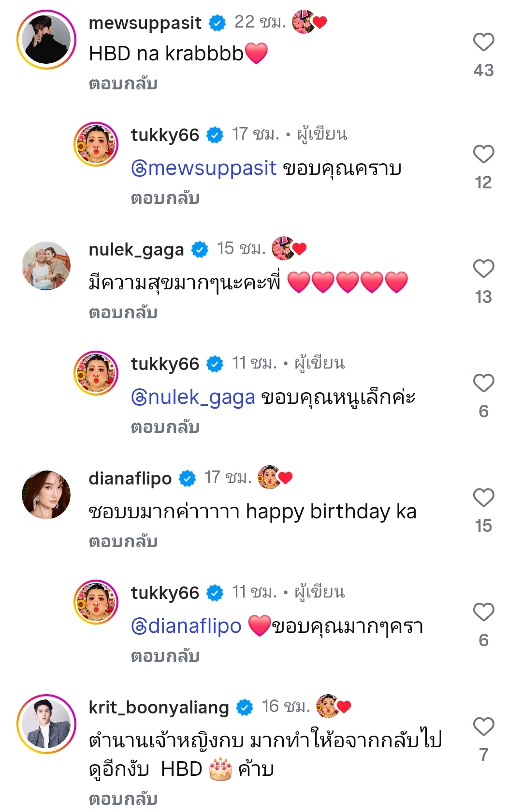
Task: View dianaflipo's profile avatar
Action: point(46,495)
